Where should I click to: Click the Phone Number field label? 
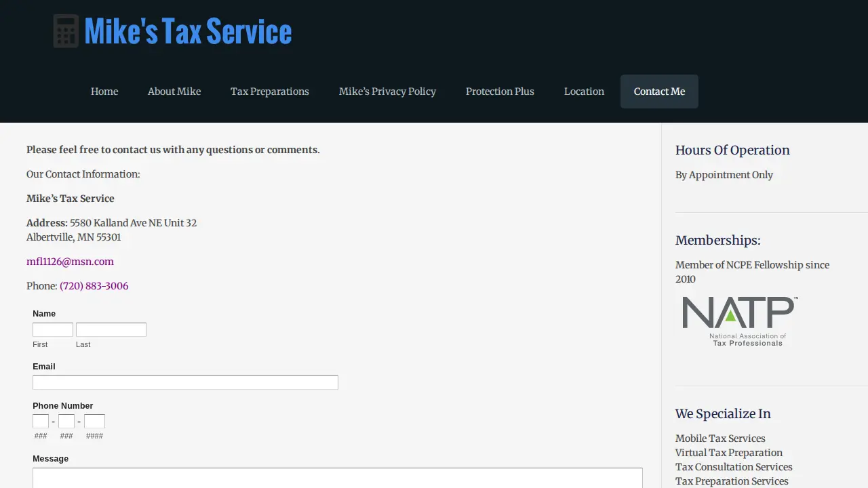(63, 406)
